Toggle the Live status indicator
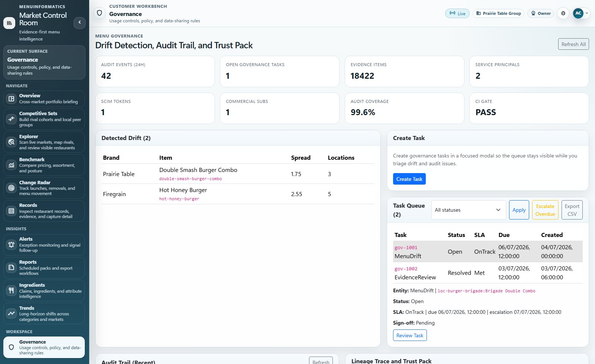595x364 pixels. click(x=457, y=13)
